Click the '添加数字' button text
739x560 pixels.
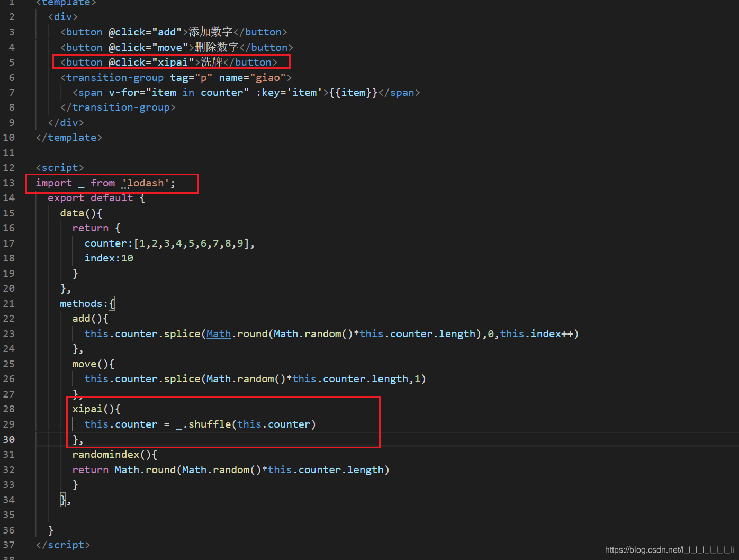(x=211, y=32)
